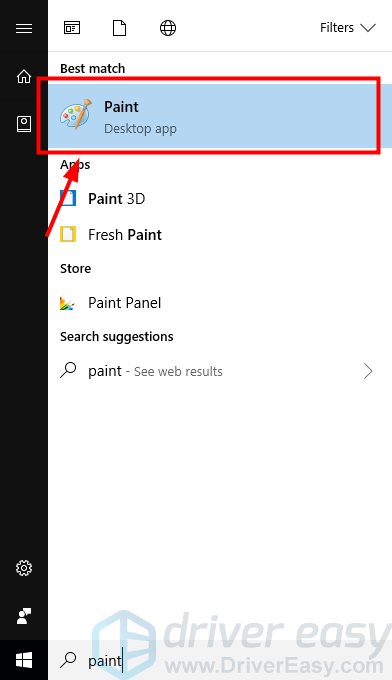Viewport: 392px width, 680px height.
Task: Filter results by Web globe icon
Action: coord(168,28)
